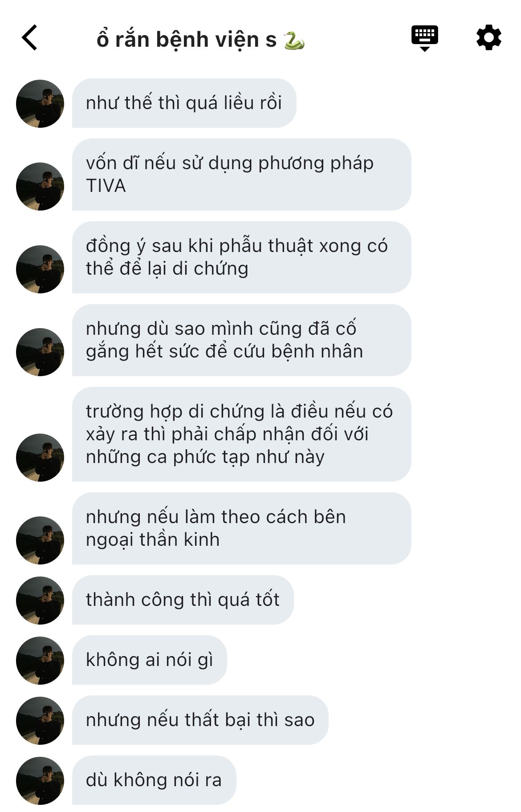The width and height of the screenshot is (521, 812).
Task: Select message 'cố gắng hết sức để cứu bệnh nhân'
Action: point(241,340)
